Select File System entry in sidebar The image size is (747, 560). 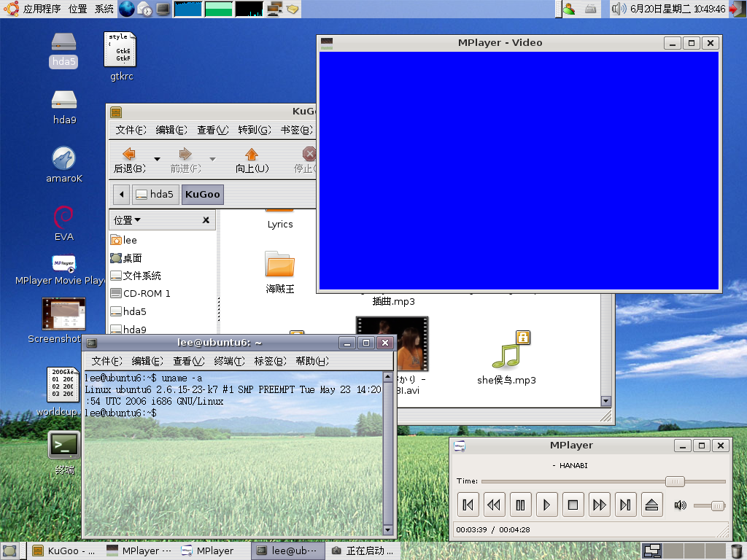pos(136,276)
